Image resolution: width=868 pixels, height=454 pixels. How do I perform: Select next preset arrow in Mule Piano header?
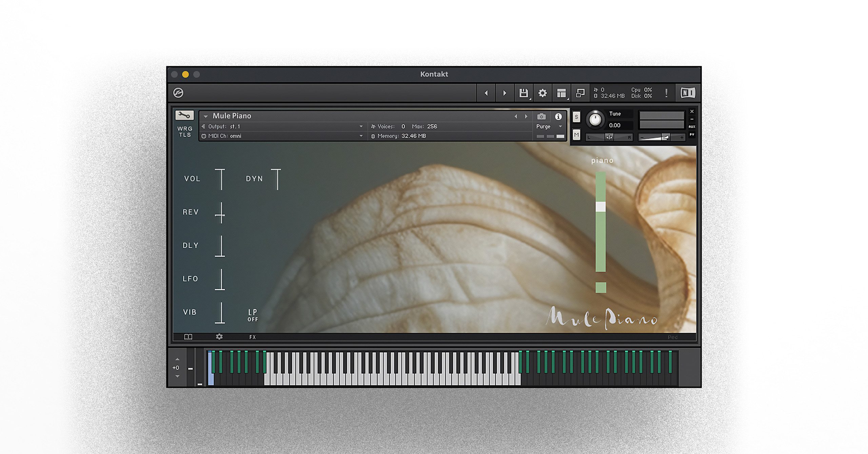click(526, 116)
